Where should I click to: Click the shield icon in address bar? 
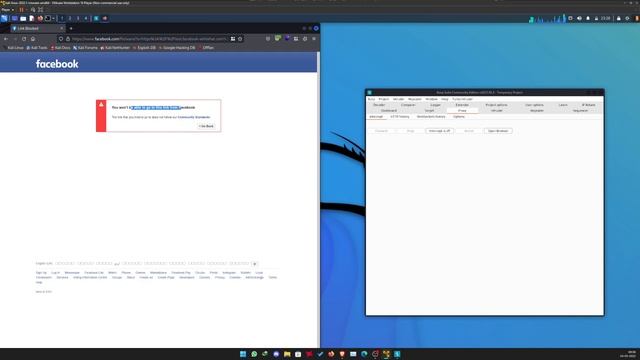tap(61, 39)
